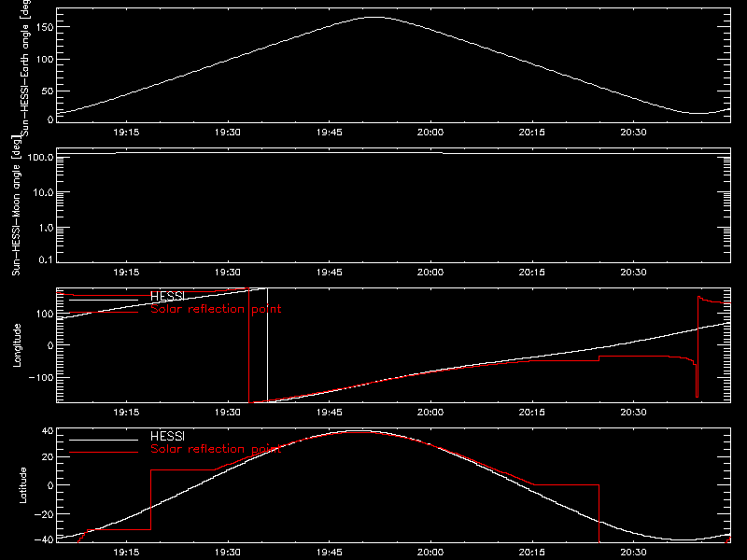Click the 100 tick on Earth angle axis
Screen dimensions: 747x560
(45, 59)
